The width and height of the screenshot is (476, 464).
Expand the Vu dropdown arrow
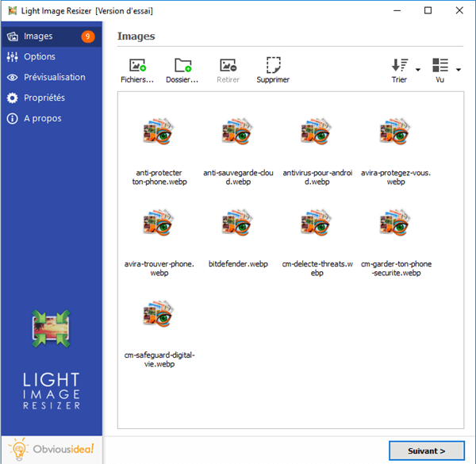459,70
